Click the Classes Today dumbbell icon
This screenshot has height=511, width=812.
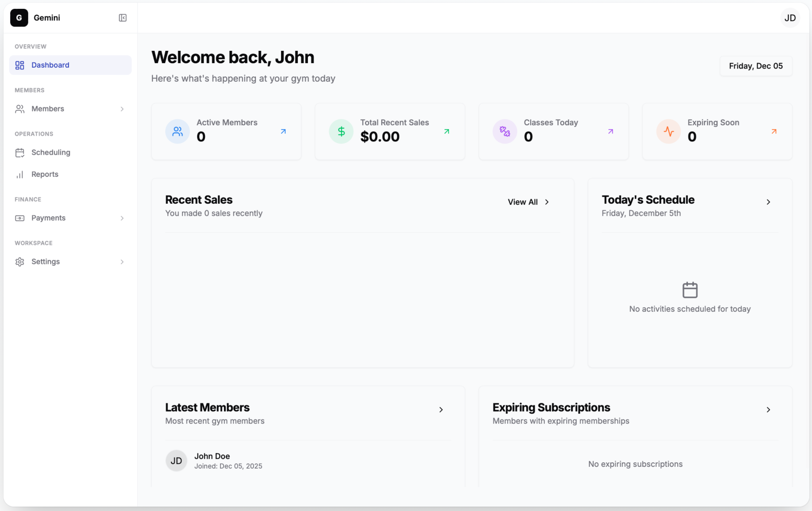coord(505,131)
